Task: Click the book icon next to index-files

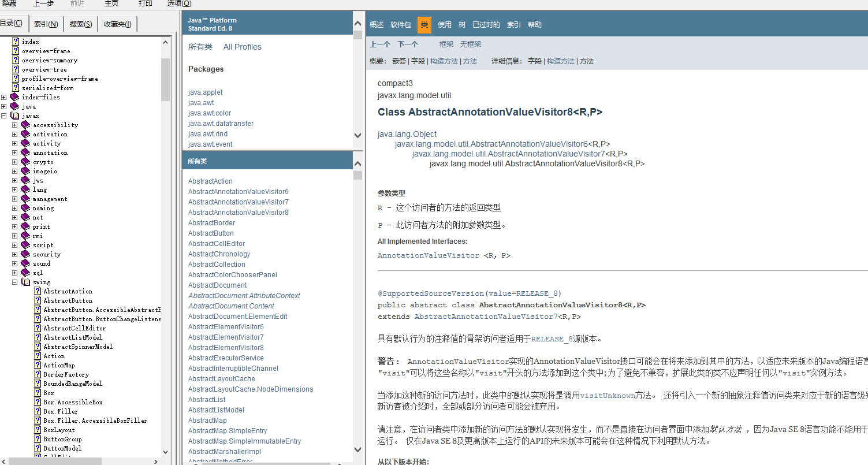Action: pyautogui.click(x=14, y=97)
